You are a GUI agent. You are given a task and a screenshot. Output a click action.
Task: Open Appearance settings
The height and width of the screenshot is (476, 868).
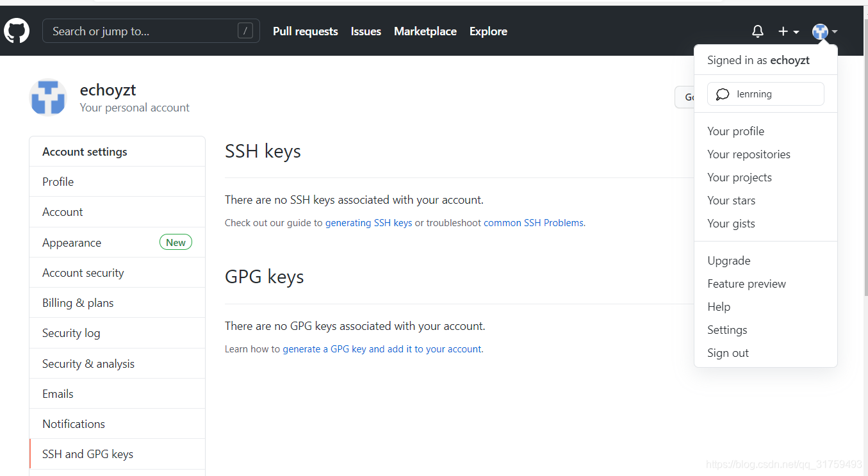pos(117,242)
